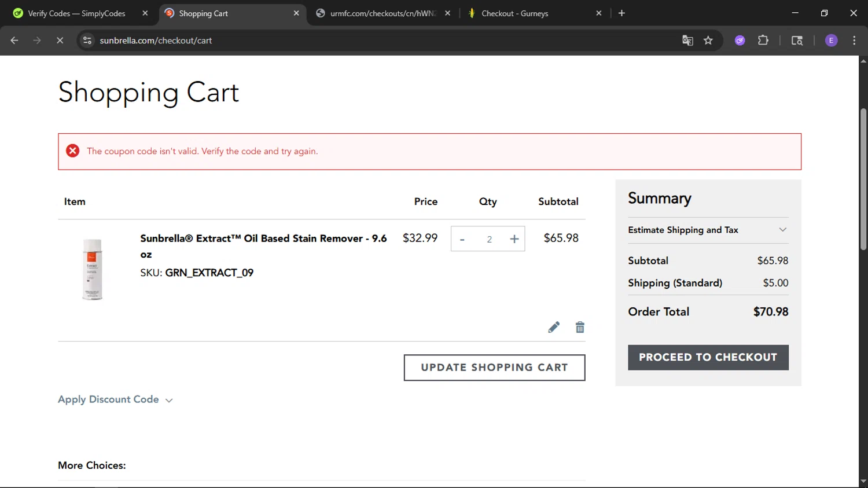Click the address bar URL

[x=156, y=41]
